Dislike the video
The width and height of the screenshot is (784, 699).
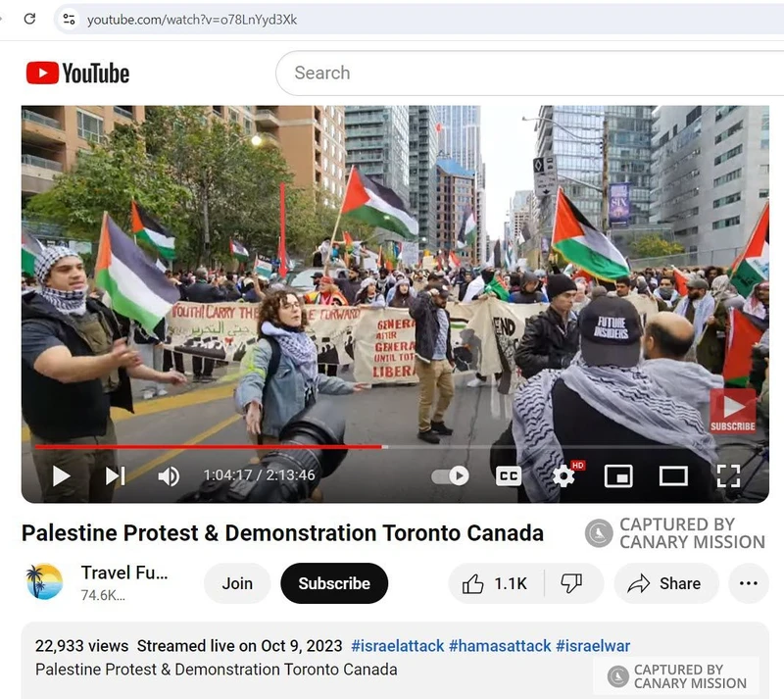572,583
